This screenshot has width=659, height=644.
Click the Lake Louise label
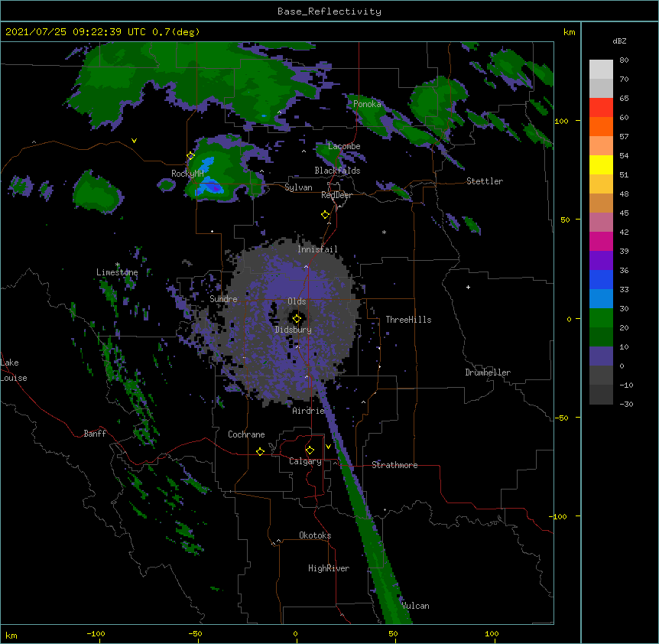coord(14,370)
